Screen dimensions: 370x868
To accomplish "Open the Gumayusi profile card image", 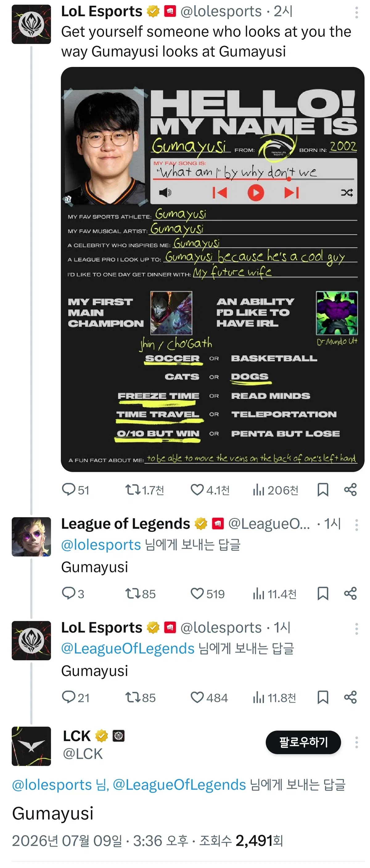I will (x=212, y=269).
